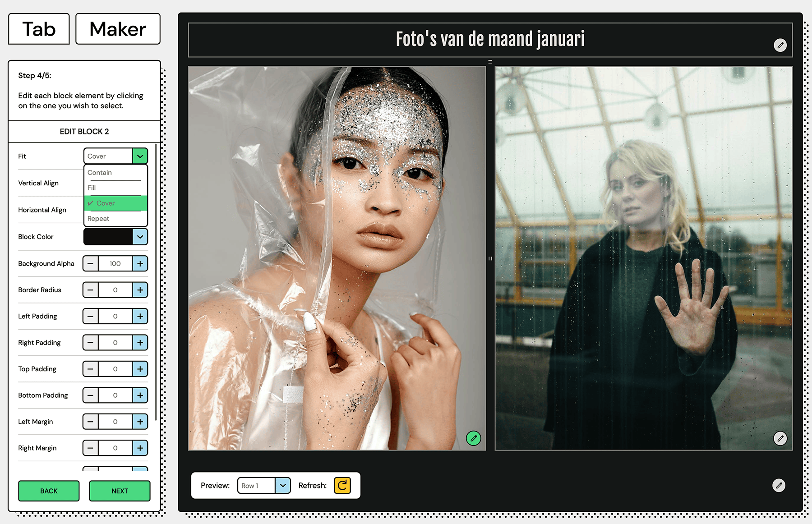
Task: Increase Background Alpha with plus
Action: [x=140, y=263]
